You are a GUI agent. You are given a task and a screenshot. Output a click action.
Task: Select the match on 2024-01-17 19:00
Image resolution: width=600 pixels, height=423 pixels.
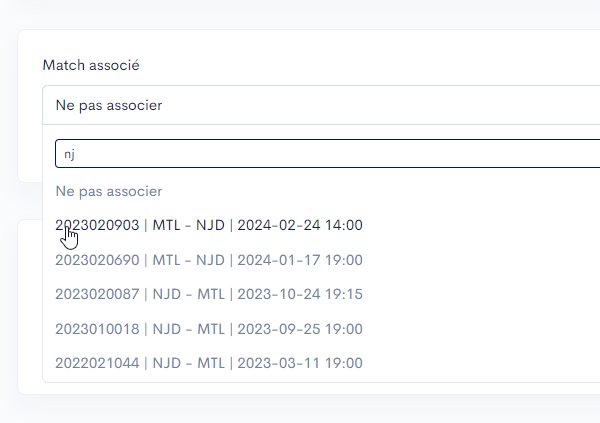300,260
